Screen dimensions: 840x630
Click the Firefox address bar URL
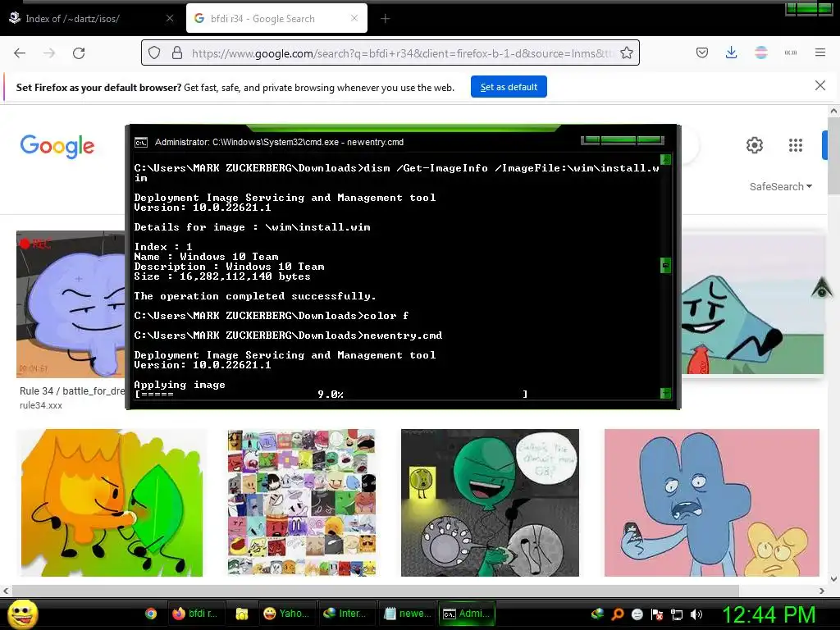pos(400,53)
